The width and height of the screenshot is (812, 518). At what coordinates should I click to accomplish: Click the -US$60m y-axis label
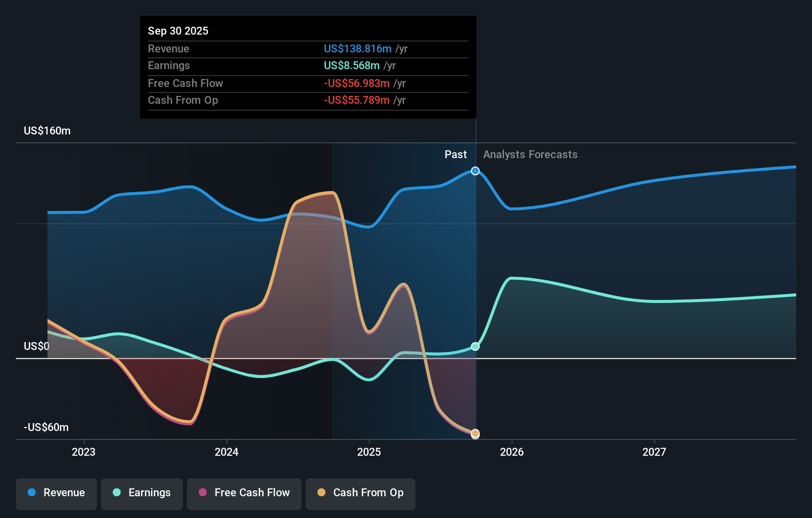tap(46, 428)
